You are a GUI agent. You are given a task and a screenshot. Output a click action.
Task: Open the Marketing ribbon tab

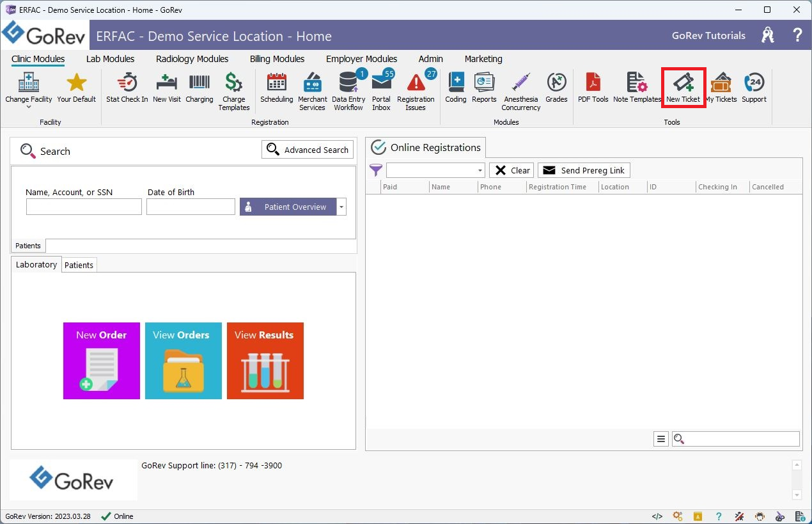click(483, 59)
